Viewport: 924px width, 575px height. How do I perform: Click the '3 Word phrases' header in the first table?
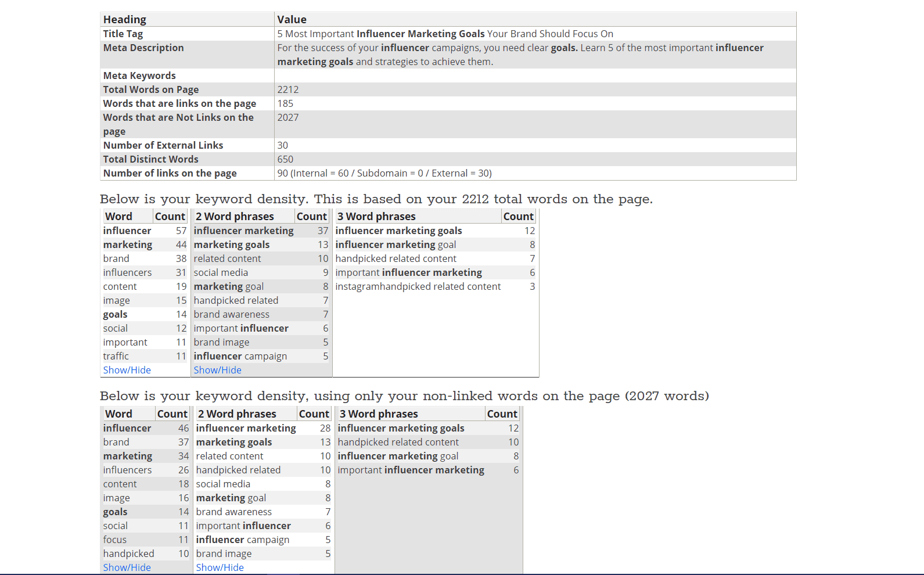376,216
